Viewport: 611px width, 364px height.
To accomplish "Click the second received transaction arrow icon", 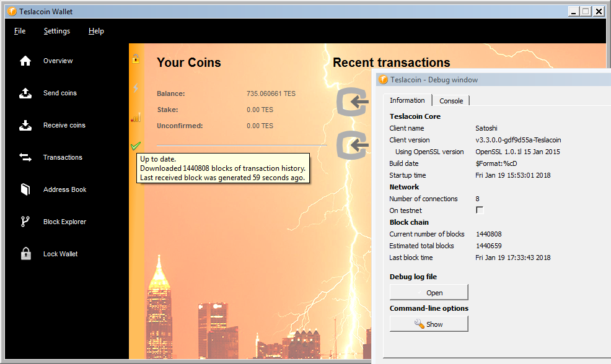I will tap(353, 145).
